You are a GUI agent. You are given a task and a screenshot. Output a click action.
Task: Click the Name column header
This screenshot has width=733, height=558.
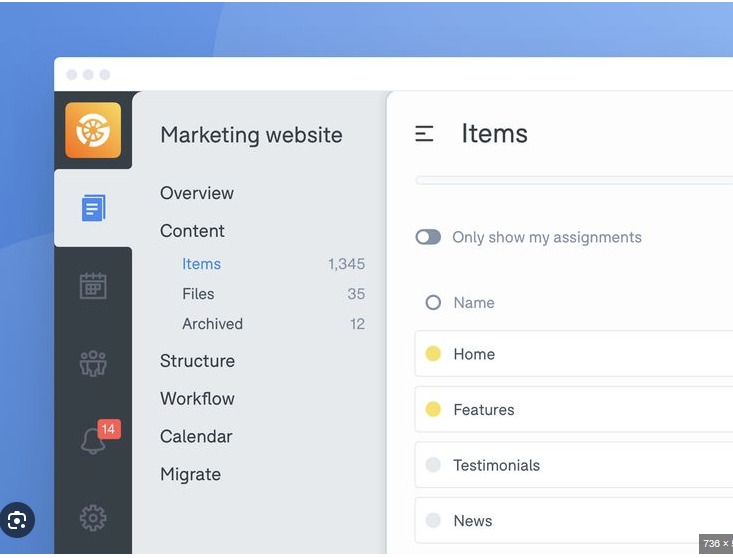[474, 303]
